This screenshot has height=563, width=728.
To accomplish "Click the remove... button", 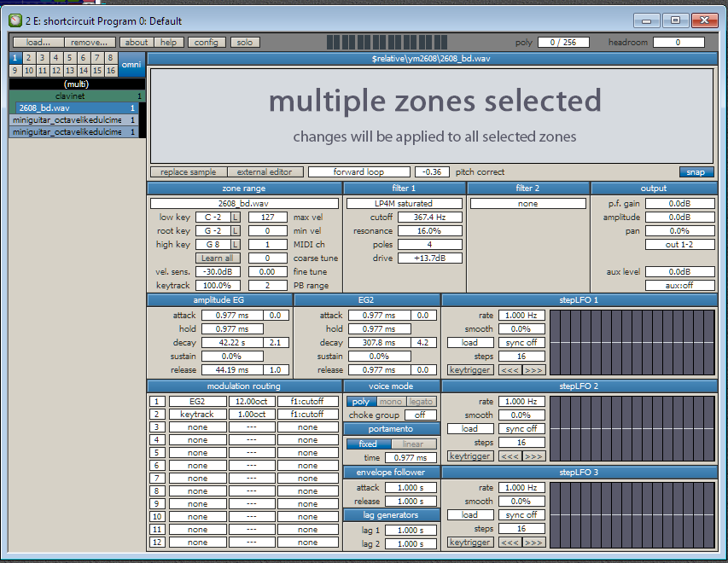I will (89, 43).
